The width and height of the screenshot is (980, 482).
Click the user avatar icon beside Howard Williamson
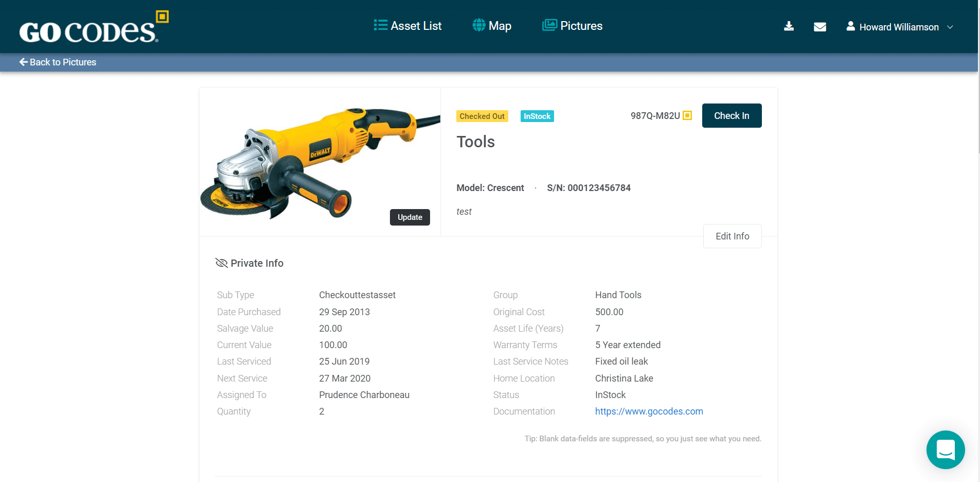tap(850, 26)
